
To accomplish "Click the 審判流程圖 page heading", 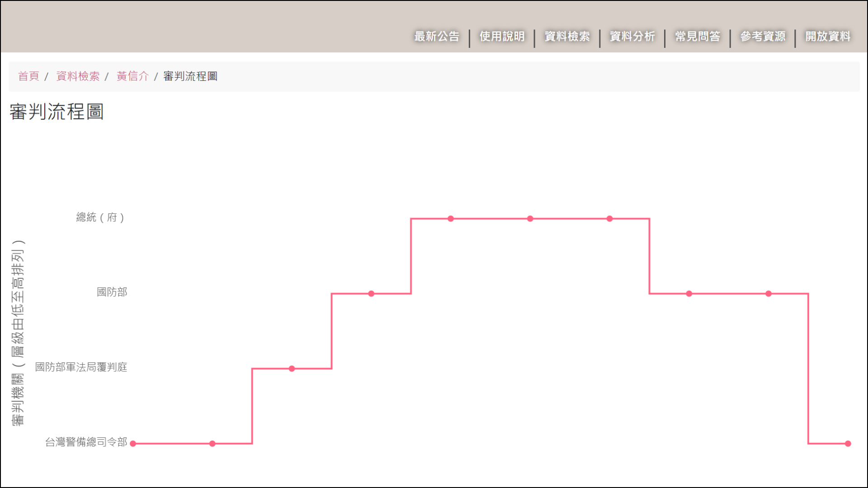I will (57, 112).
